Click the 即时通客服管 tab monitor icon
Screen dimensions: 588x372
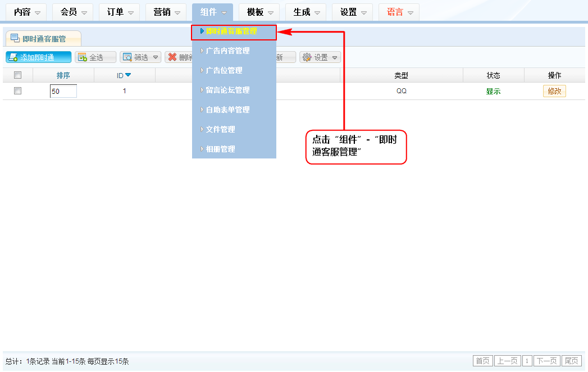[15, 38]
